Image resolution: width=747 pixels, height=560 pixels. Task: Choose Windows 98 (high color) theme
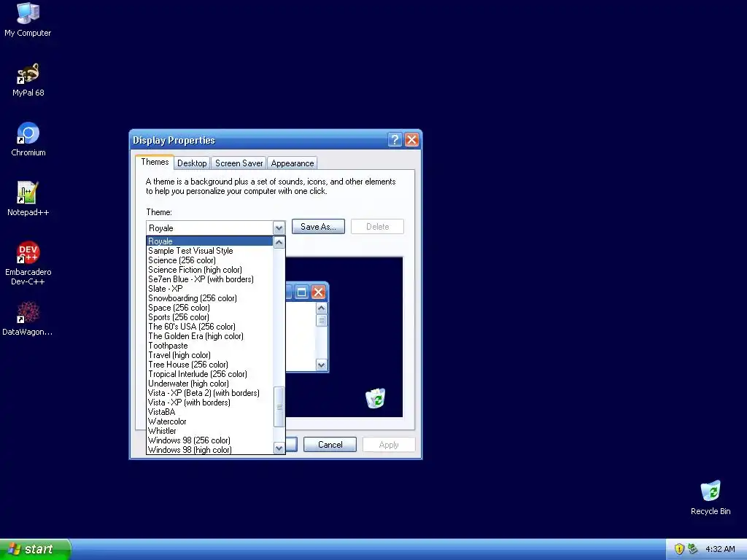click(x=209, y=449)
